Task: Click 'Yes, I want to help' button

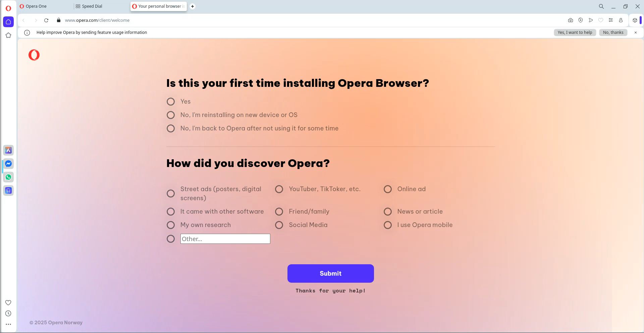Action: [x=575, y=33]
